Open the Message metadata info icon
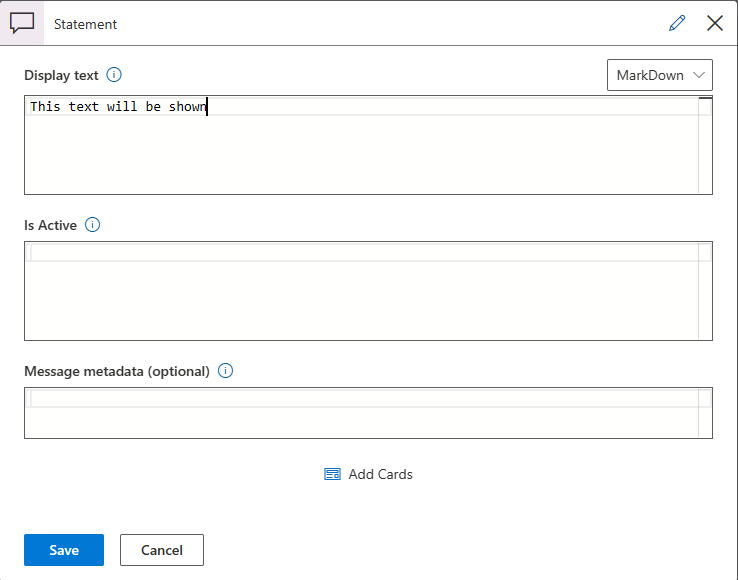 point(225,371)
